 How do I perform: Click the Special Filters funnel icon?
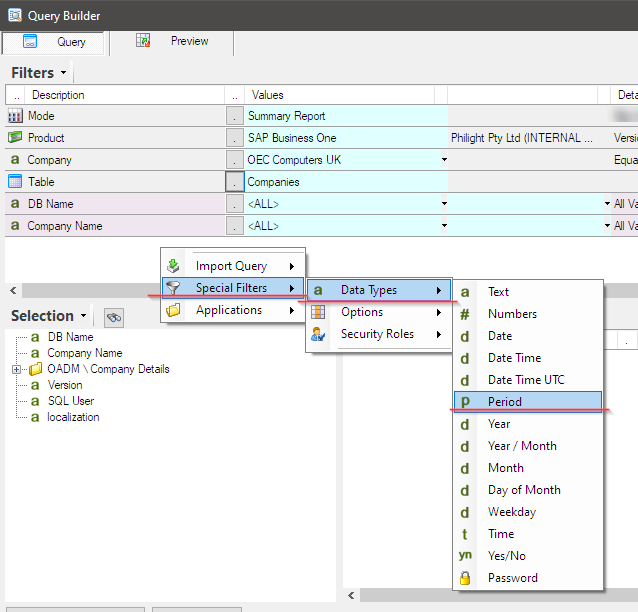pyautogui.click(x=173, y=288)
